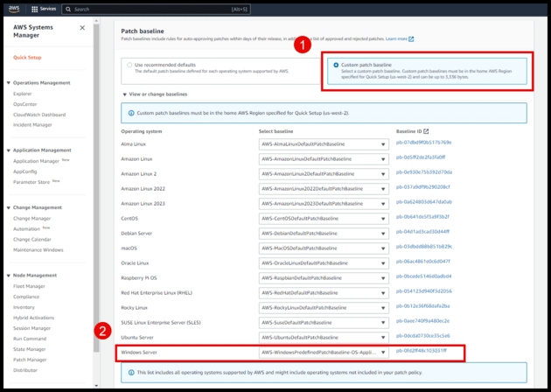Screen dimensions: 551x392
Task: Open the Amazon Linux 2022 baseline dropdown
Action: (x=324, y=189)
